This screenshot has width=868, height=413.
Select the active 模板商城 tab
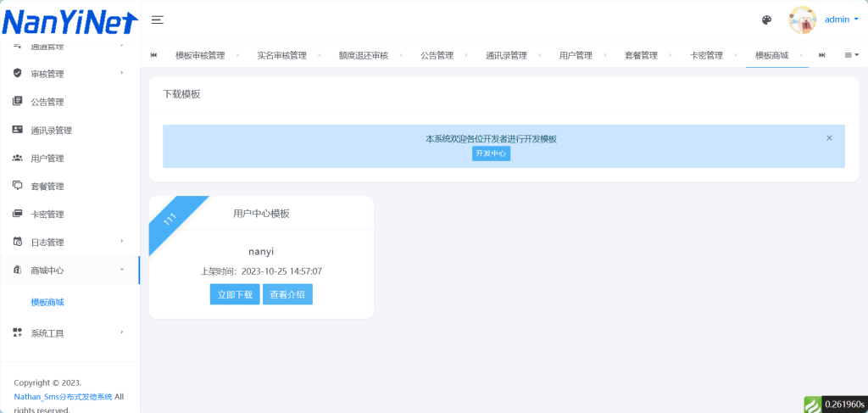[x=771, y=55]
